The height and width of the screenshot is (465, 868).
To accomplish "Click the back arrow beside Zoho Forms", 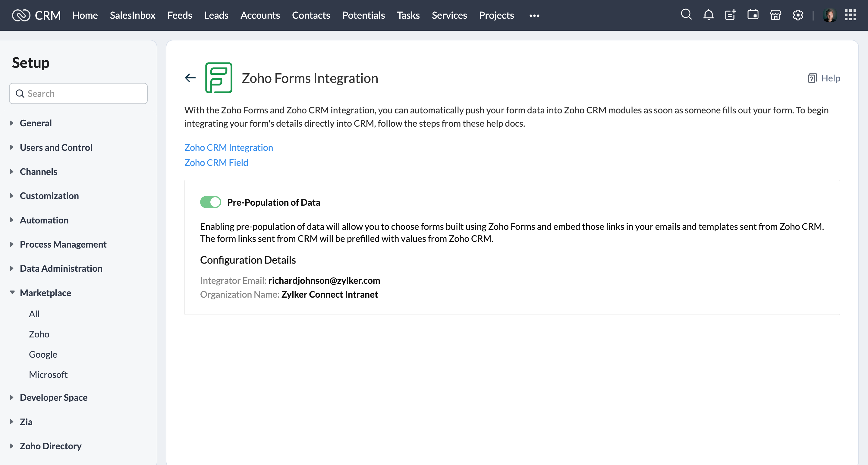I will pos(190,78).
